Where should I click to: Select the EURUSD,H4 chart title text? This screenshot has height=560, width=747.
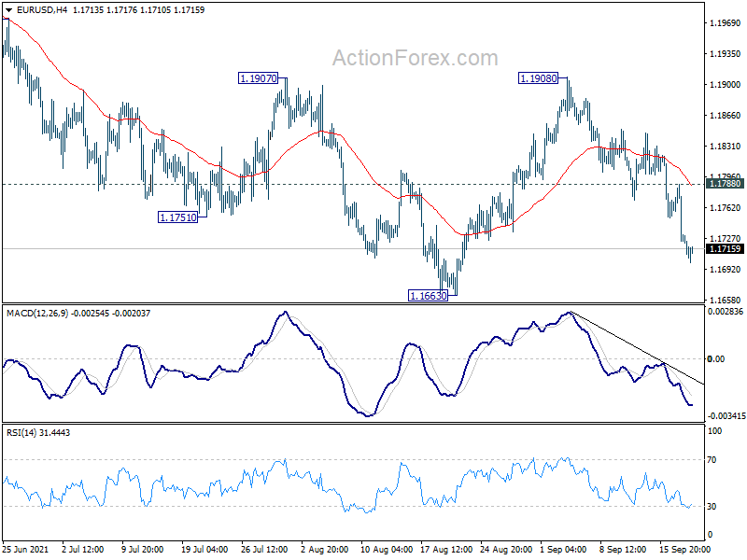tap(42, 10)
